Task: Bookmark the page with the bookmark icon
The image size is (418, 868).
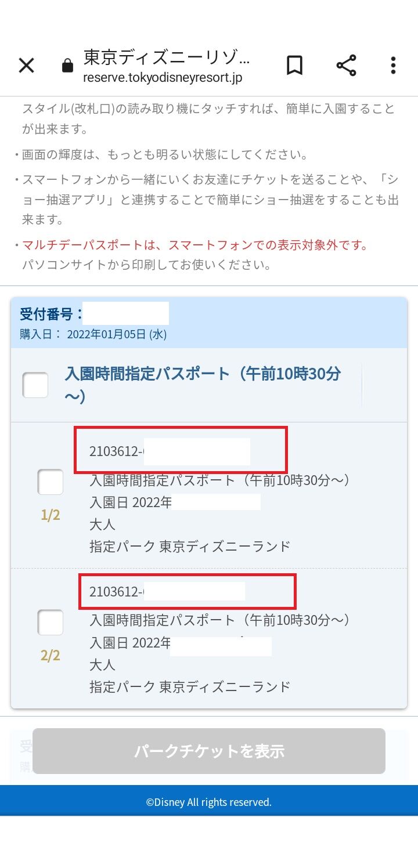Action: click(294, 66)
